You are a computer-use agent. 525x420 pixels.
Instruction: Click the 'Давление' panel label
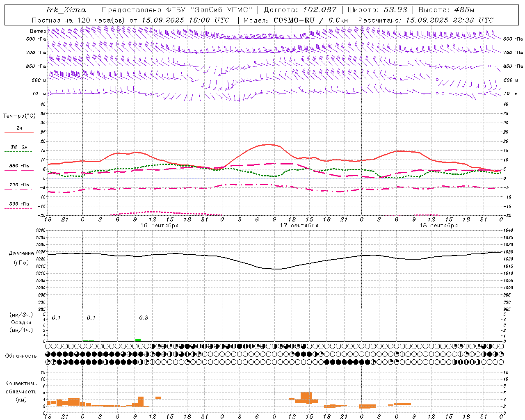pos(21,253)
